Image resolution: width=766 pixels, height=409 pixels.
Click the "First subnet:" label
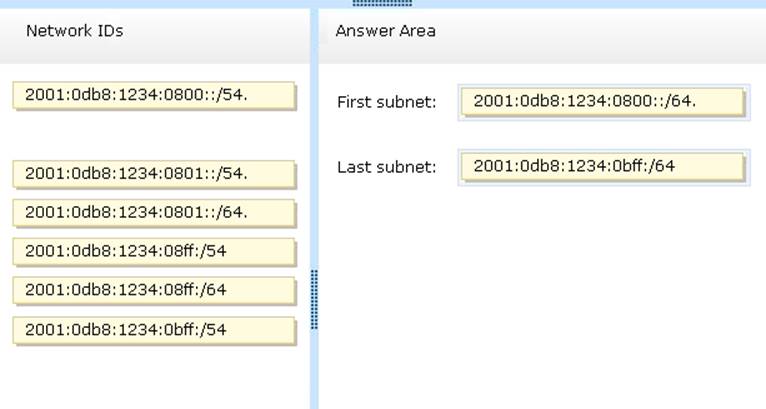(x=387, y=102)
